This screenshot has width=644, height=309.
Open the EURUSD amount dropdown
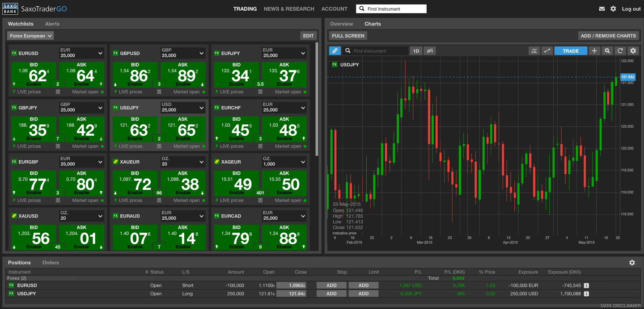[81, 53]
